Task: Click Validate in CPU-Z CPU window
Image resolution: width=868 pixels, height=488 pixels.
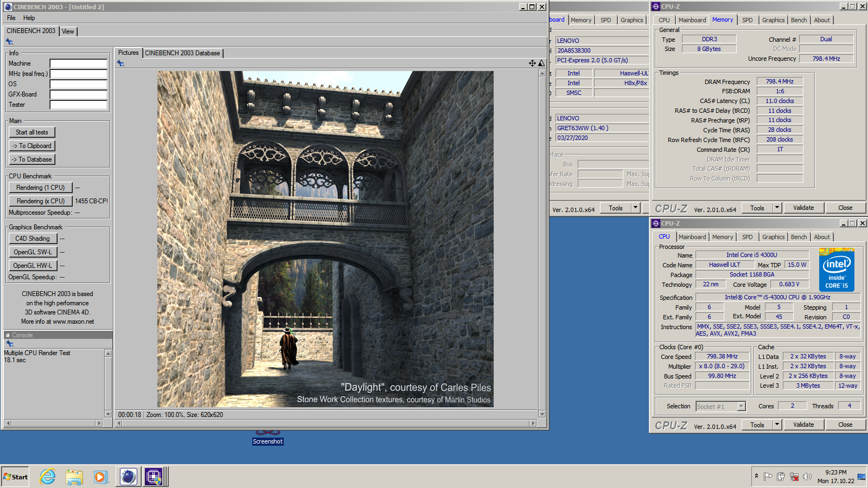Action: 803,425
